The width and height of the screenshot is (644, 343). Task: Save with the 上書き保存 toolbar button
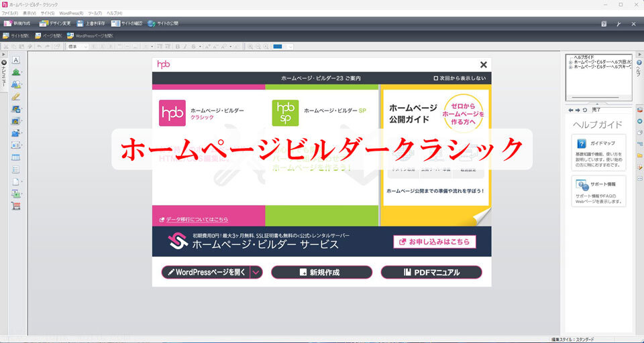(x=91, y=24)
